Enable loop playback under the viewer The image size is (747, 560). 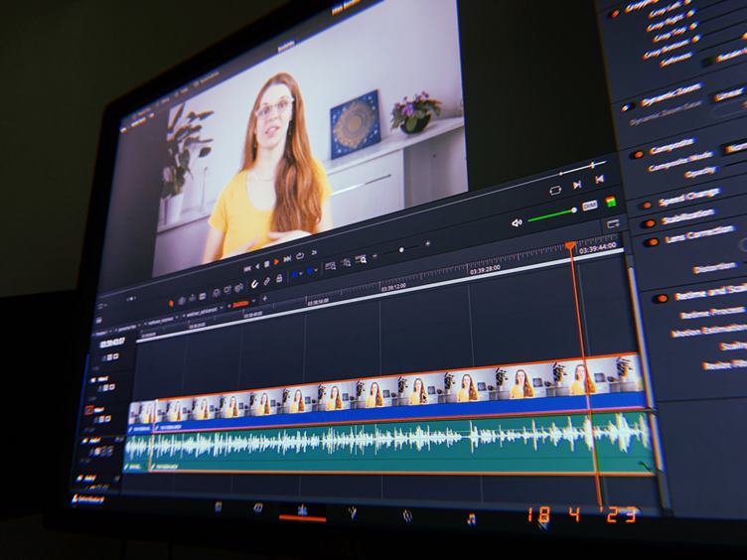point(300,256)
